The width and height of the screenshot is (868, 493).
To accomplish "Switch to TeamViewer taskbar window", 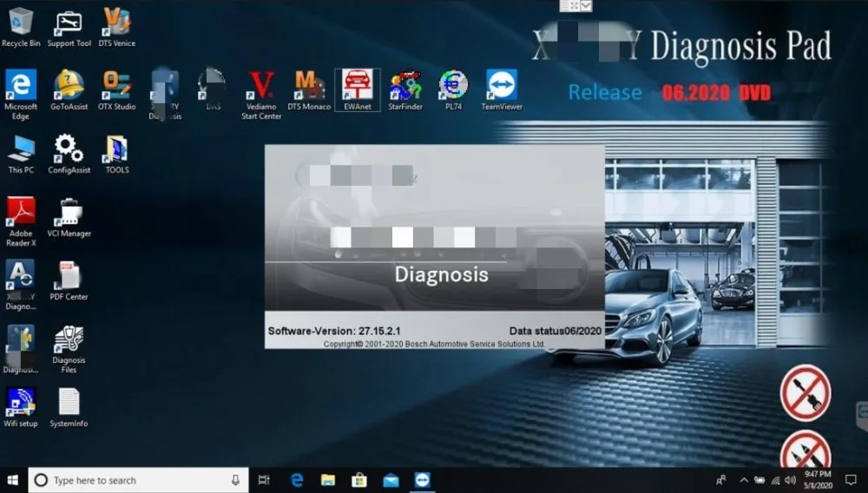I will pyautogui.click(x=422, y=480).
